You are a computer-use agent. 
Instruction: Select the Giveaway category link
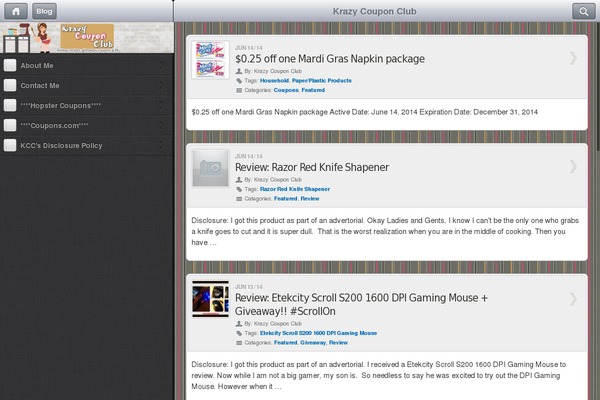(x=313, y=343)
